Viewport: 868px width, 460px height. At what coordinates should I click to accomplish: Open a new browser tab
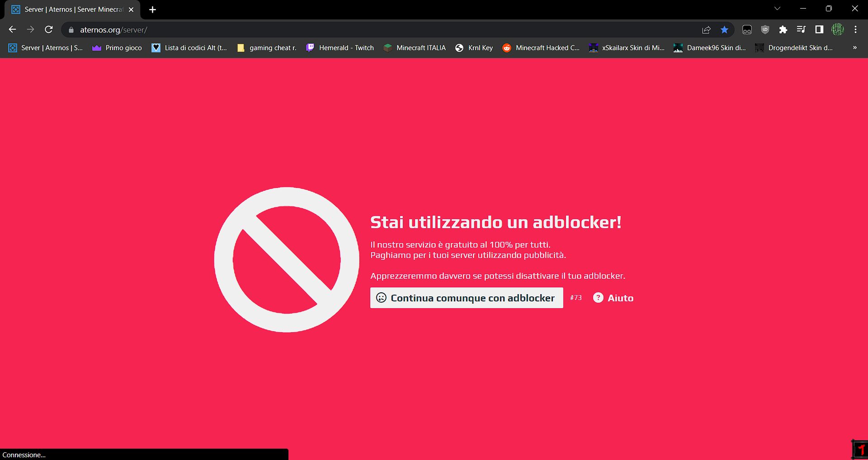(x=152, y=9)
